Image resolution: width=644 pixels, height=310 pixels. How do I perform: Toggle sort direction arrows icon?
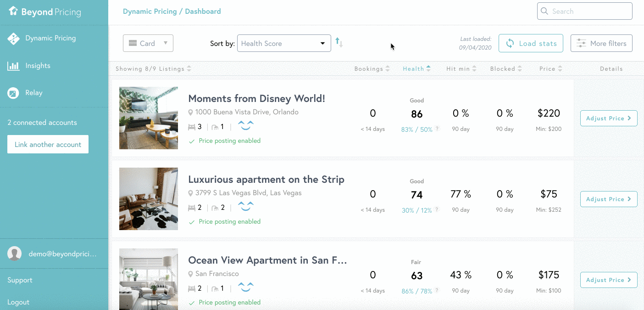(339, 42)
